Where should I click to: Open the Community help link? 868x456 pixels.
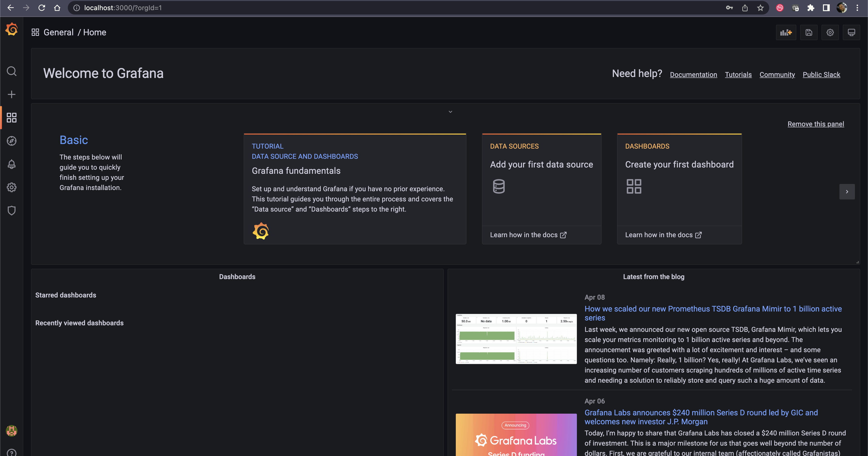pos(777,75)
